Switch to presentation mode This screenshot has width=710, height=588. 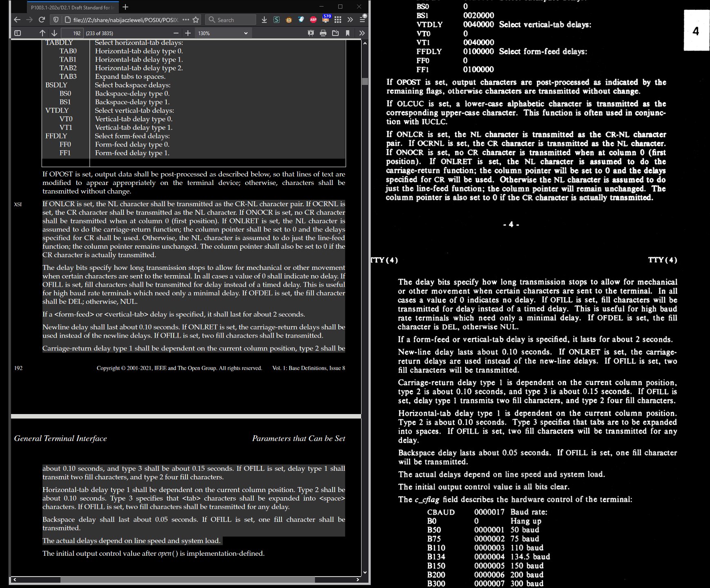pyautogui.click(x=311, y=33)
